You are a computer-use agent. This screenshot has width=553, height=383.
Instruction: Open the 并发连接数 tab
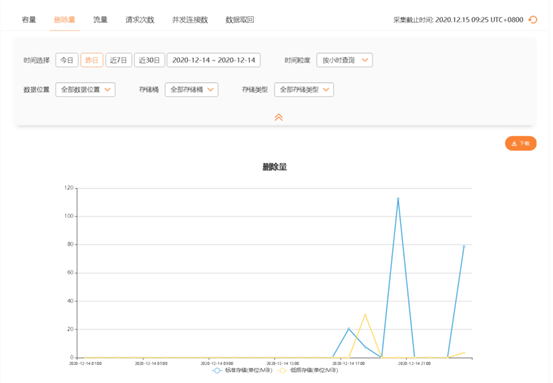[190, 20]
